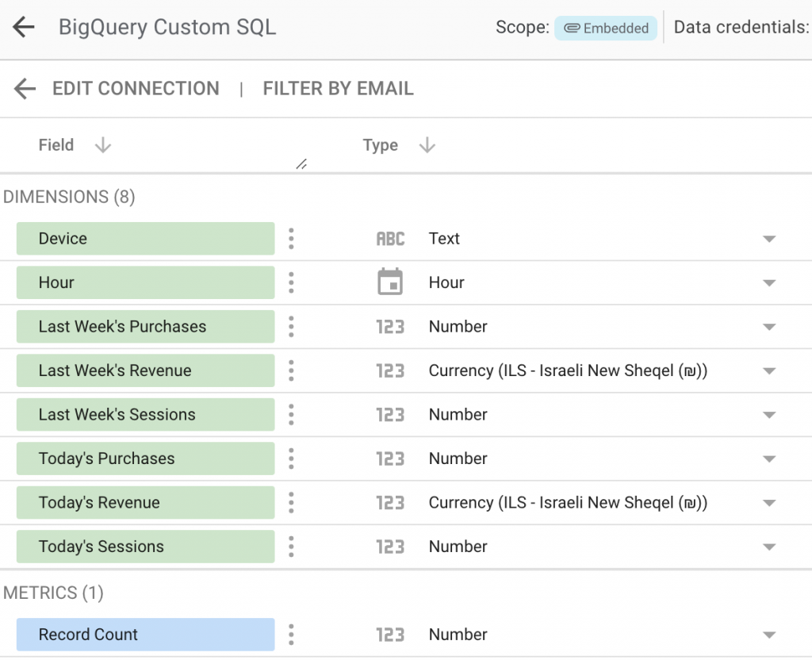Image resolution: width=812 pixels, height=660 pixels.
Task: Open more options for Last Week's Revenue
Action: [x=291, y=371]
